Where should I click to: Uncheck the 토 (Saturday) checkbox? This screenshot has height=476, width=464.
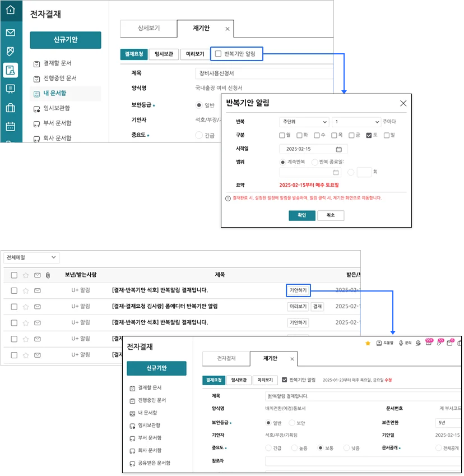pyautogui.click(x=368, y=135)
